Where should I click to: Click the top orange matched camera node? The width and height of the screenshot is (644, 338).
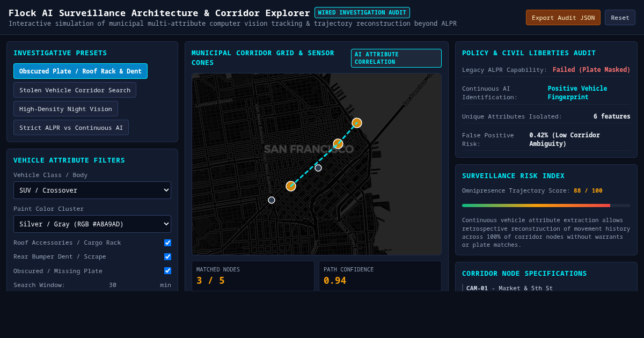tap(357, 123)
